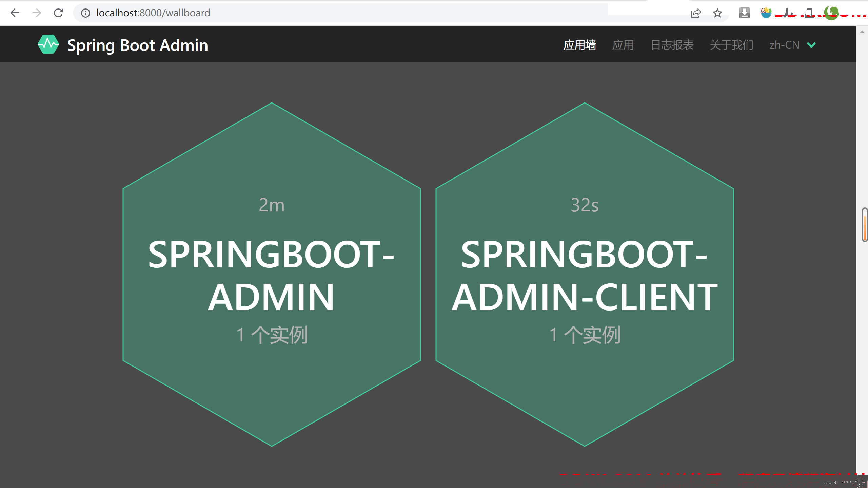Open the downloads extension icon
Image resolution: width=868 pixels, height=488 pixels.
tap(744, 13)
